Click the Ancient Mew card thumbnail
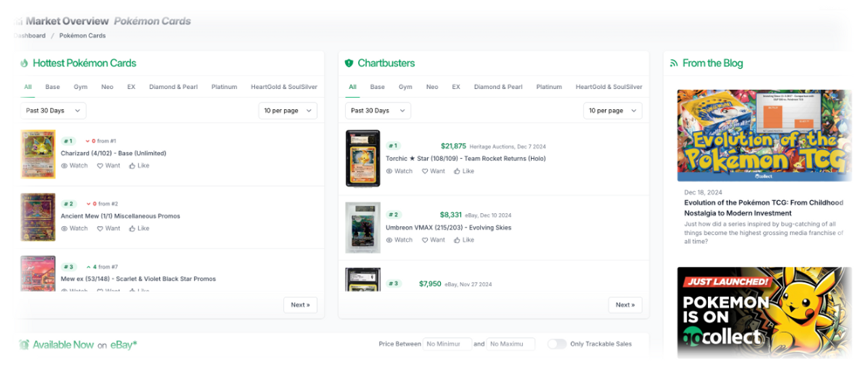Viewport: 868px width, 366px height. [38, 217]
